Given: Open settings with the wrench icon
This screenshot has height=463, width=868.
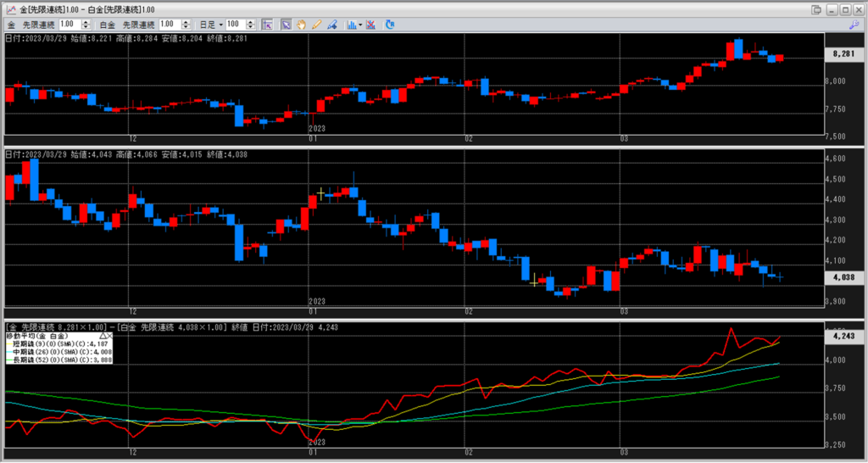Looking at the screenshot, I should pyautogui.click(x=854, y=25).
